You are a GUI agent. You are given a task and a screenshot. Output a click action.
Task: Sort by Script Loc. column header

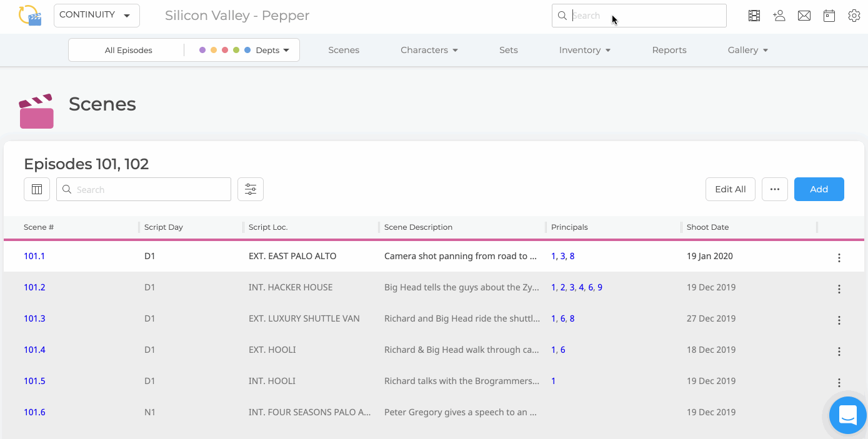pos(268,227)
